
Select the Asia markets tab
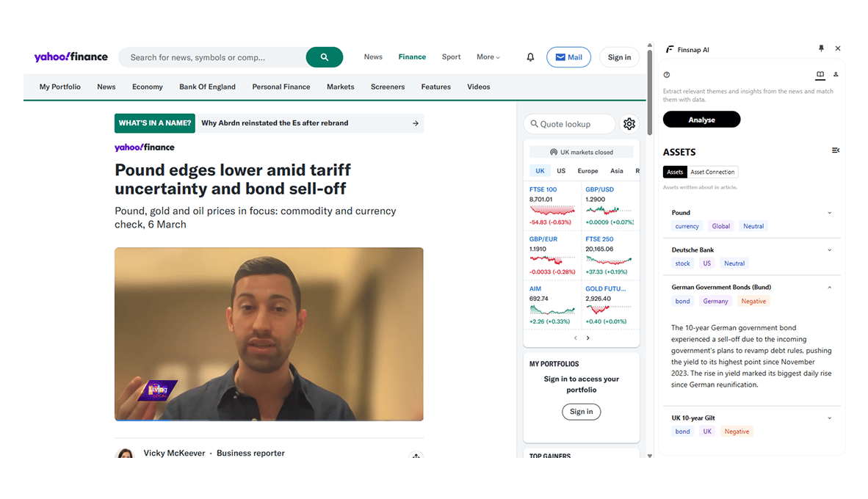click(x=617, y=171)
